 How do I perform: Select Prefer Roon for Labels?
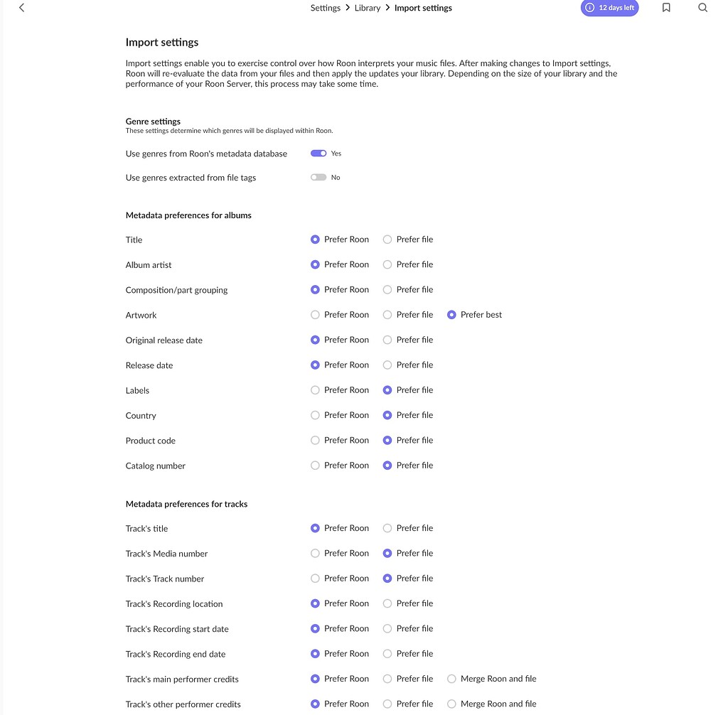[315, 389]
